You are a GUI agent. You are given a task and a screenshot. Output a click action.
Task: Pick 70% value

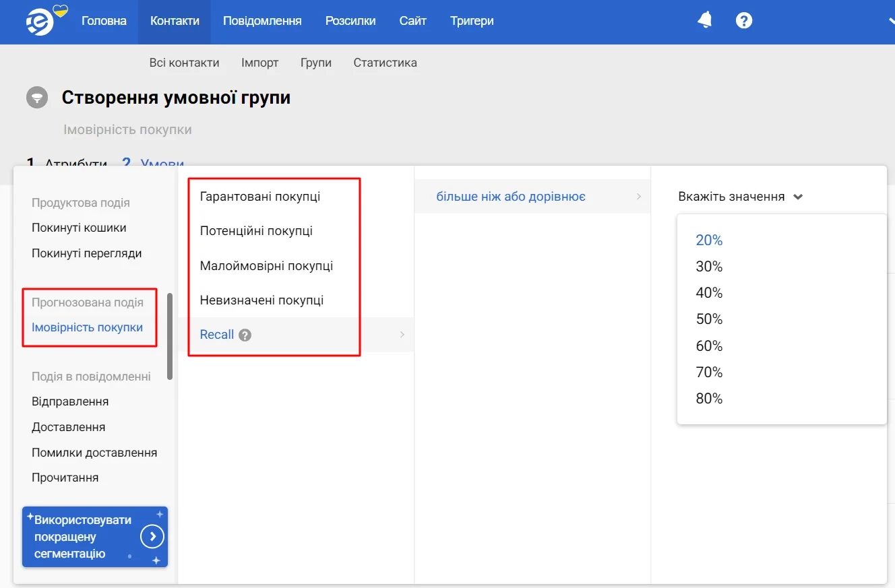pos(709,372)
